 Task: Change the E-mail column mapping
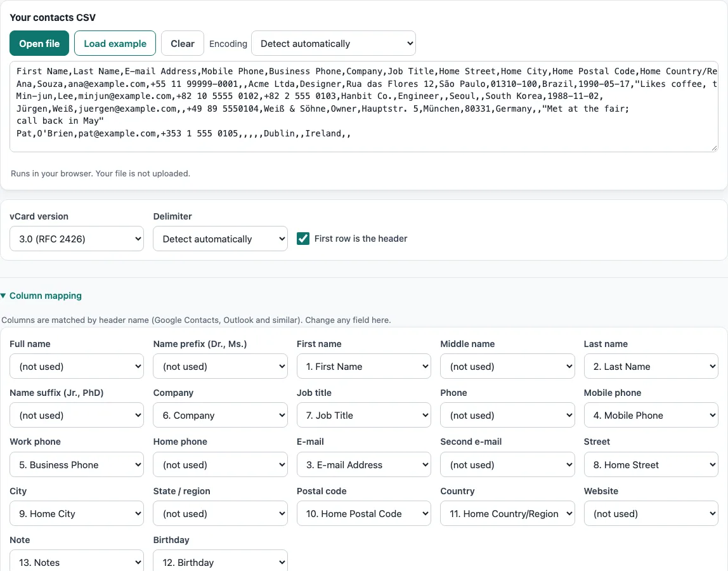pyautogui.click(x=363, y=464)
